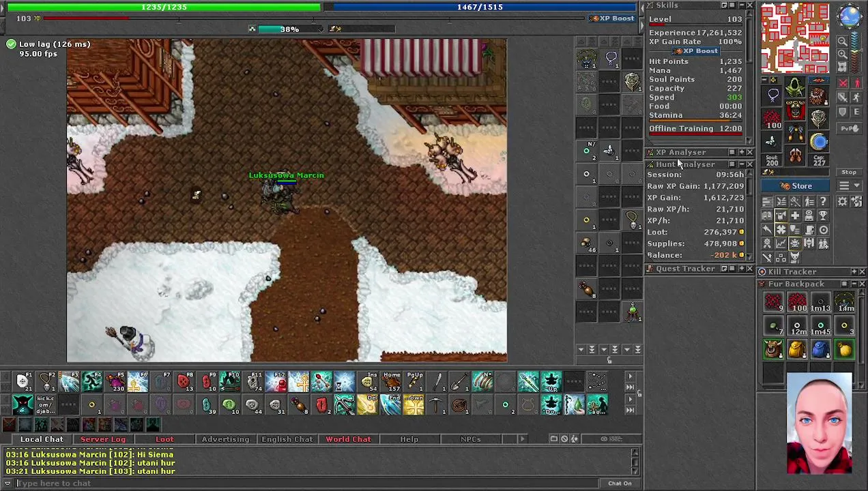Open the options menu dropdown below Stop
The image size is (868, 491).
point(849,185)
